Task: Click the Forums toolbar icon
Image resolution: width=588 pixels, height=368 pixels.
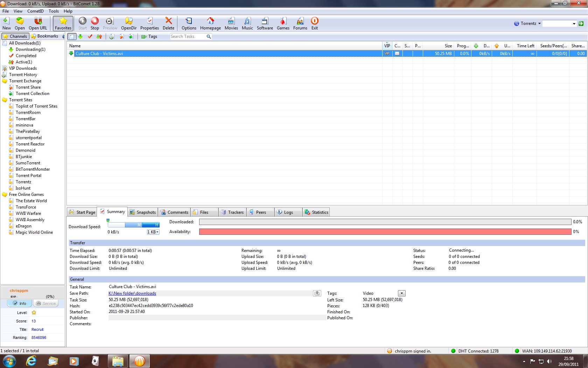Action: click(x=300, y=23)
